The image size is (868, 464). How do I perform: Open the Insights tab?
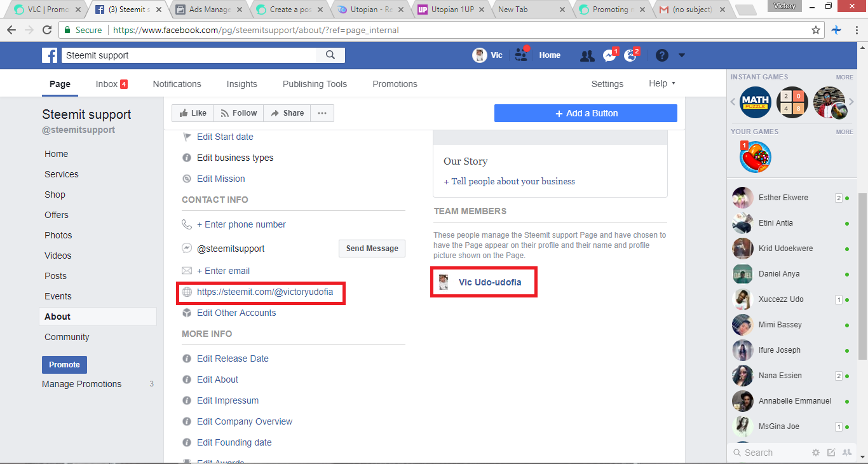(x=242, y=84)
